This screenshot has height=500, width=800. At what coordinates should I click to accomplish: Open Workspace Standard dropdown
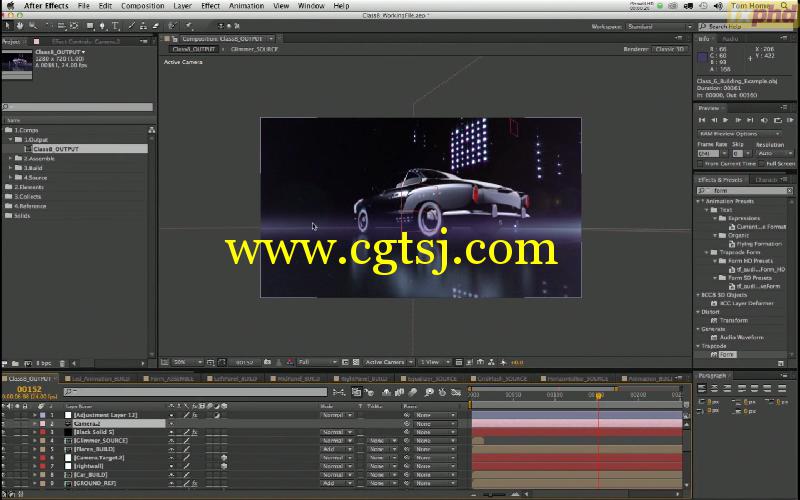tap(660, 27)
